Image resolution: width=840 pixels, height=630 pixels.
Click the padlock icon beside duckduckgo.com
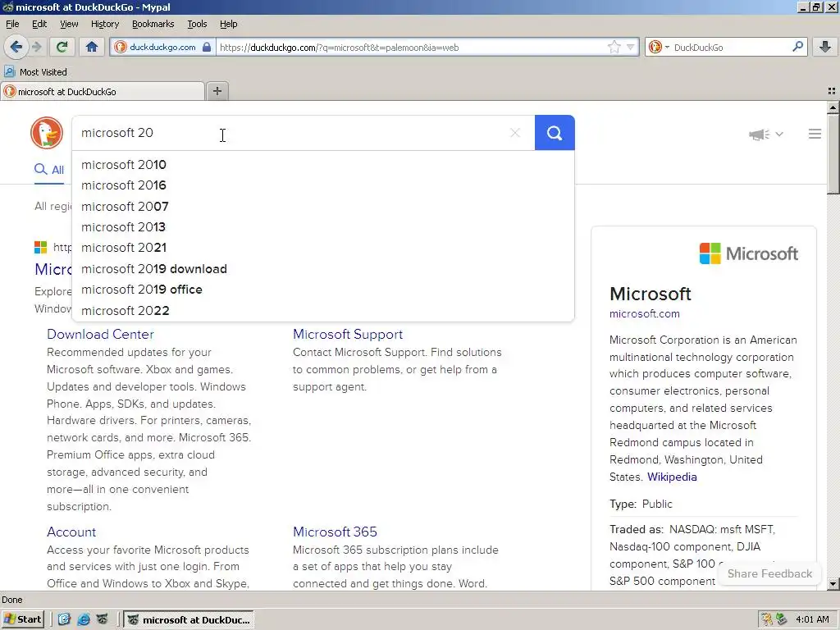(207, 47)
